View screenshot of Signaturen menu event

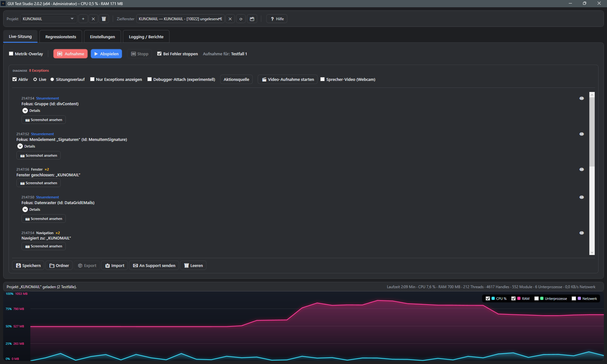point(39,155)
